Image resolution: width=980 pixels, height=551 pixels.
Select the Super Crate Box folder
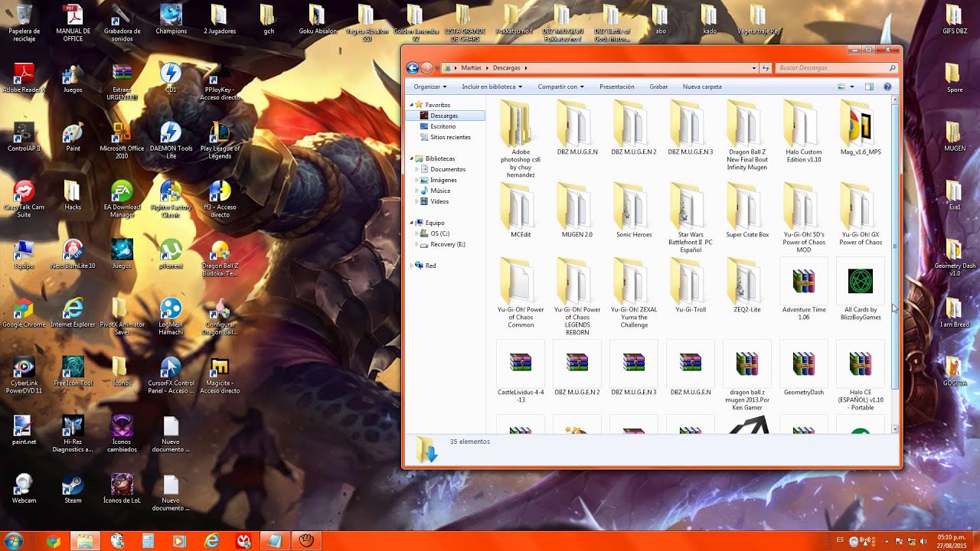[x=747, y=210]
